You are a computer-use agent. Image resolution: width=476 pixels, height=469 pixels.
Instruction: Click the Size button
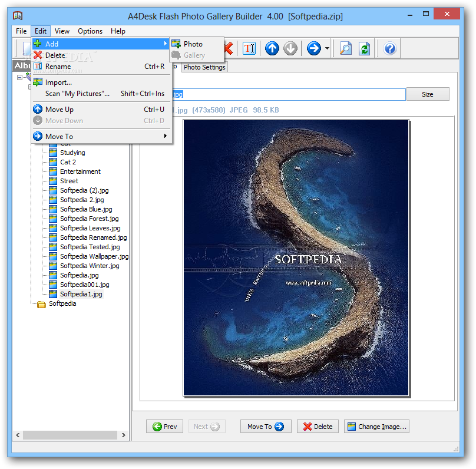[x=428, y=94]
